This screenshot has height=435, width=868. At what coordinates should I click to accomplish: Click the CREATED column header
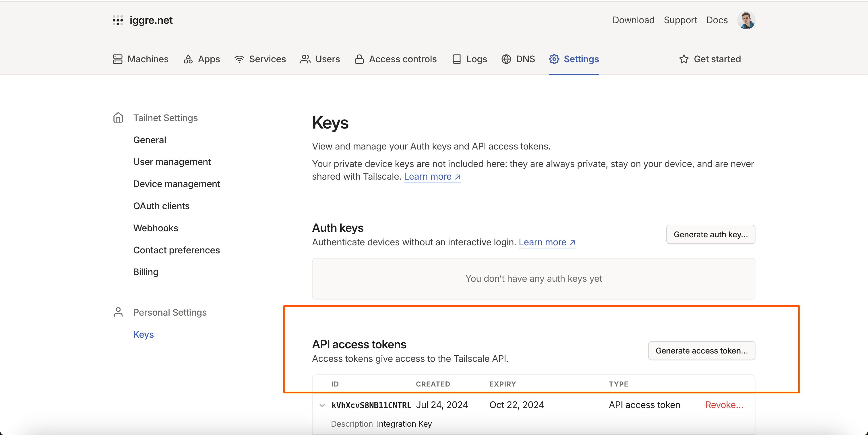pos(433,384)
